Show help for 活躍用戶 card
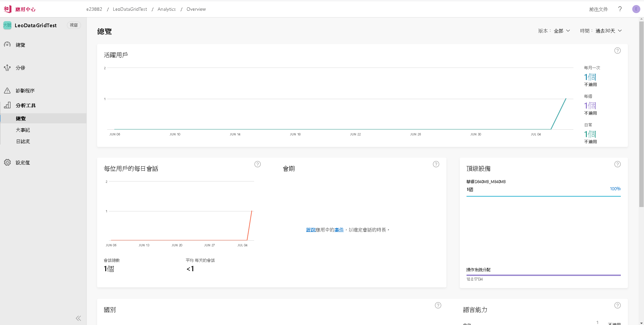 [x=617, y=50]
